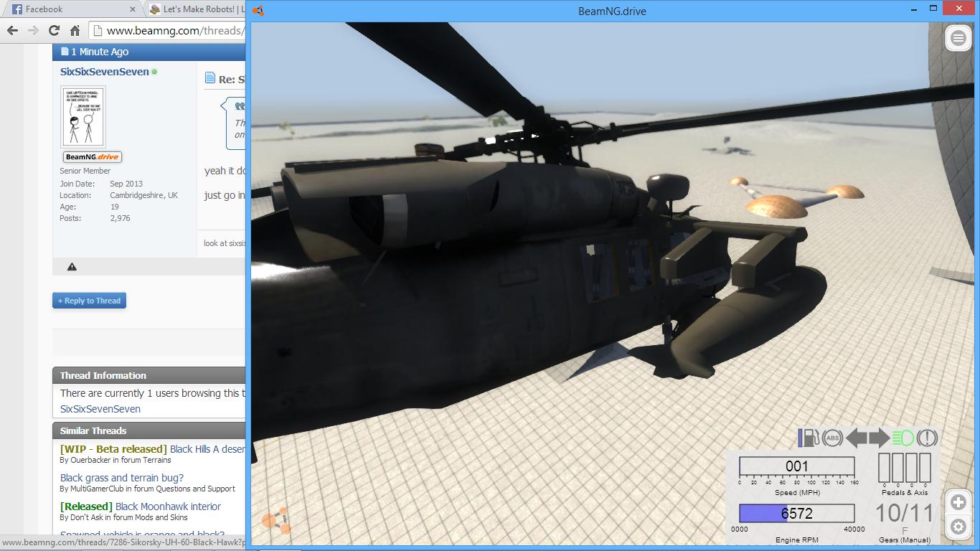Screen dimensions: 980x551
Task: Click the browser forward arrow
Action: point(33,30)
